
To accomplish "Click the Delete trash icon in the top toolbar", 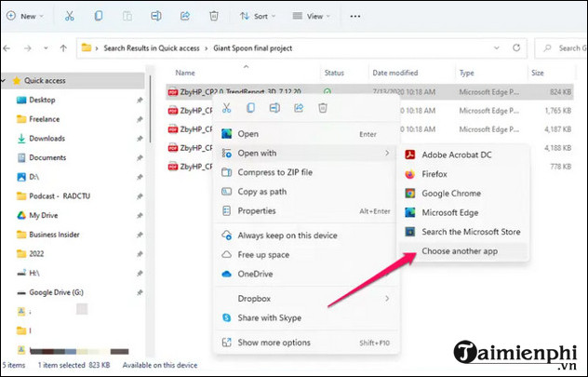I will [x=214, y=16].
